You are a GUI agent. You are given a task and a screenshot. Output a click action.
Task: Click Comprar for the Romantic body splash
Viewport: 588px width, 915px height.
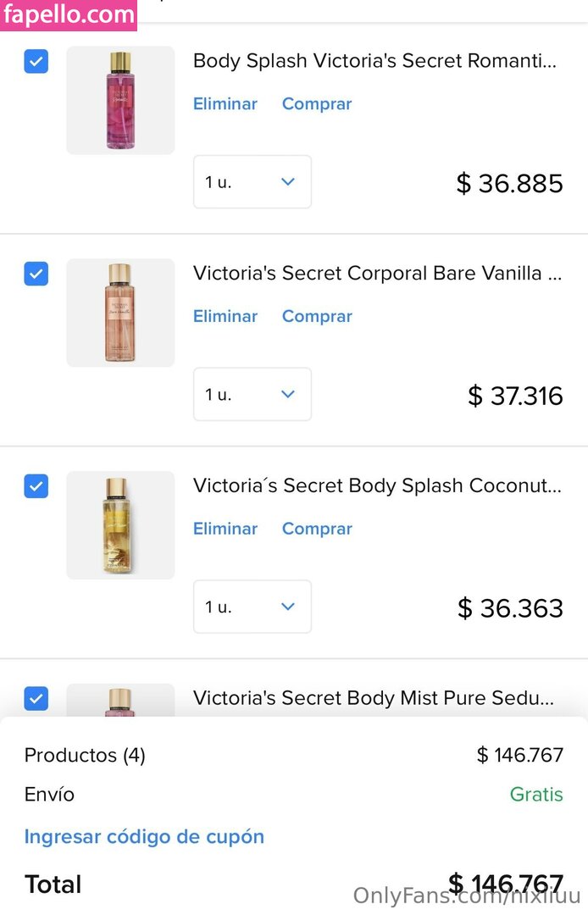point(317,104)
